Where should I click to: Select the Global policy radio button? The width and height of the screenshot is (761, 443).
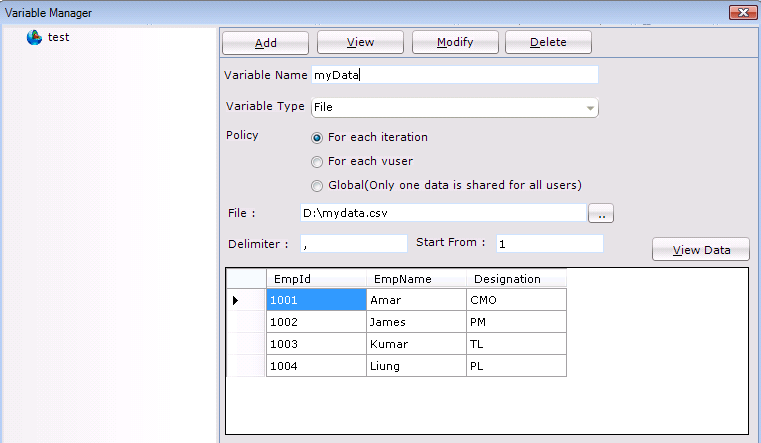point(317,185)
